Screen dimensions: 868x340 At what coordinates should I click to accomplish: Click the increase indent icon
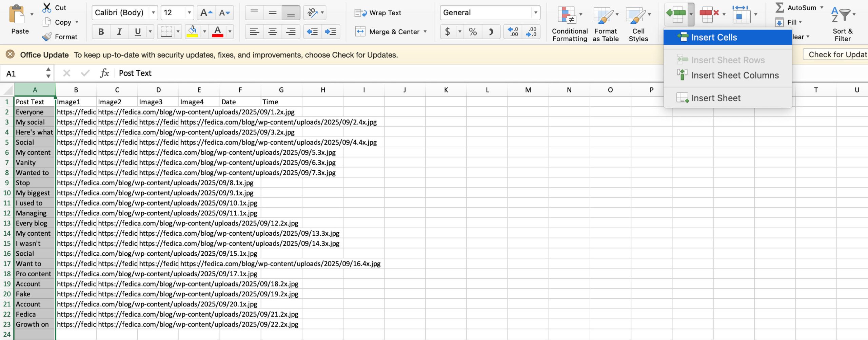pos(330,32)
